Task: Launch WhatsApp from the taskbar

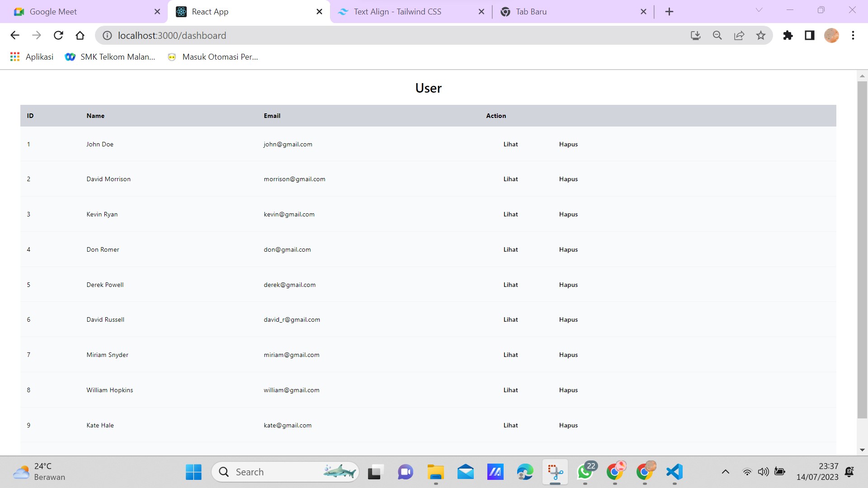Action: 585,473
